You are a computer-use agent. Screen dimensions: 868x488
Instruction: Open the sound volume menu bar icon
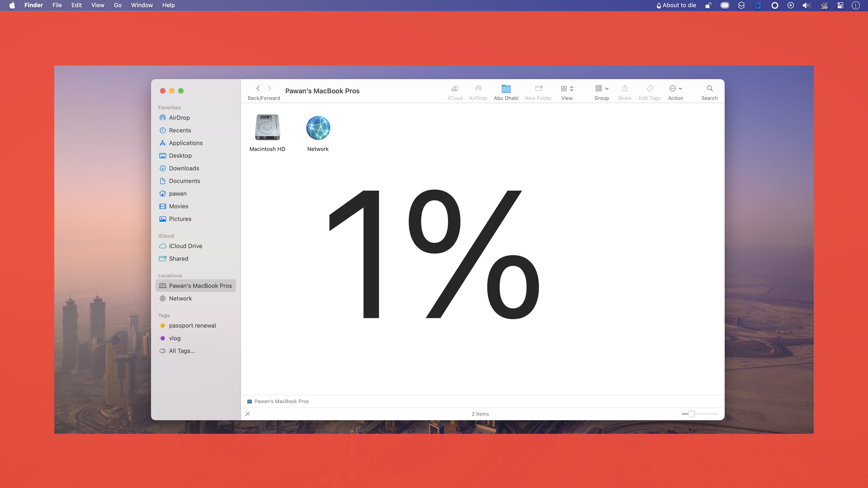[807, 5]
